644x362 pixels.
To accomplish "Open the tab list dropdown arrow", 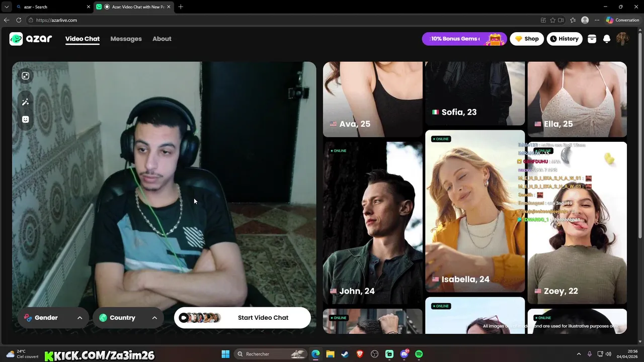I will (x=6, y=7).
